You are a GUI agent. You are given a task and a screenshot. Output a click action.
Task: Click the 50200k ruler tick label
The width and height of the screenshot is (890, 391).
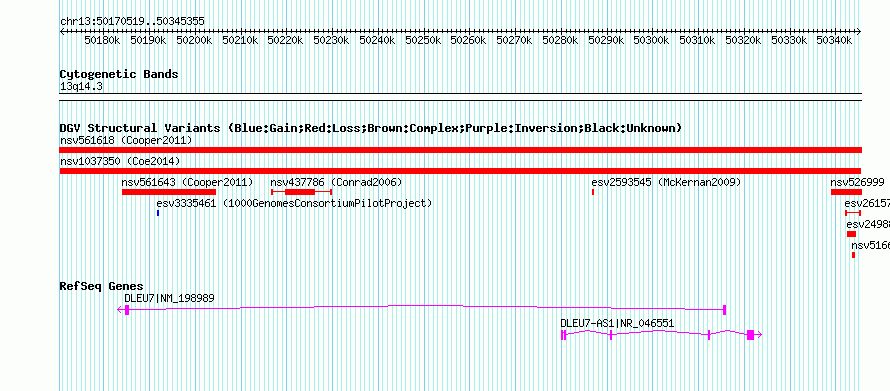click(x=194, y=40)
